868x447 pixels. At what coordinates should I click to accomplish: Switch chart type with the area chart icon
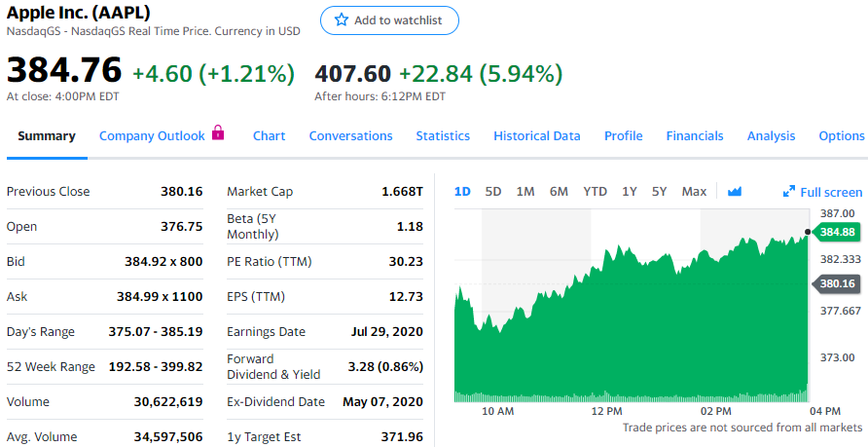pyautogui.click(x=735, y=192)
